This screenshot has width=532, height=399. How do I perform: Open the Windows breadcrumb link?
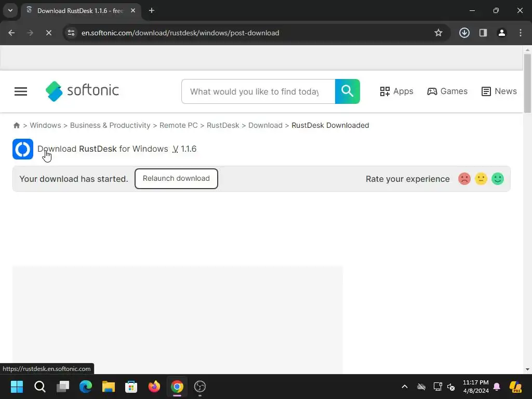tap(46, 125)
